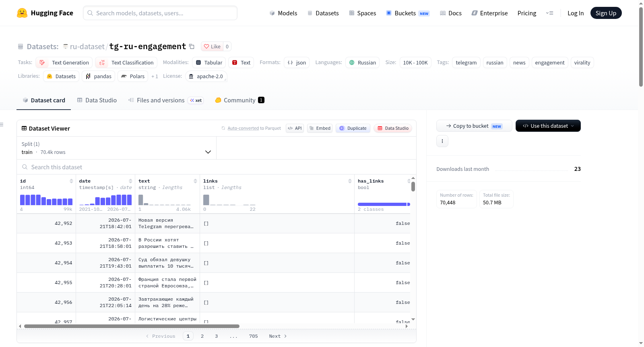Click the Hugging Face logo icon
The height and width of the screenshot is (347, 644).
point(22,13)
